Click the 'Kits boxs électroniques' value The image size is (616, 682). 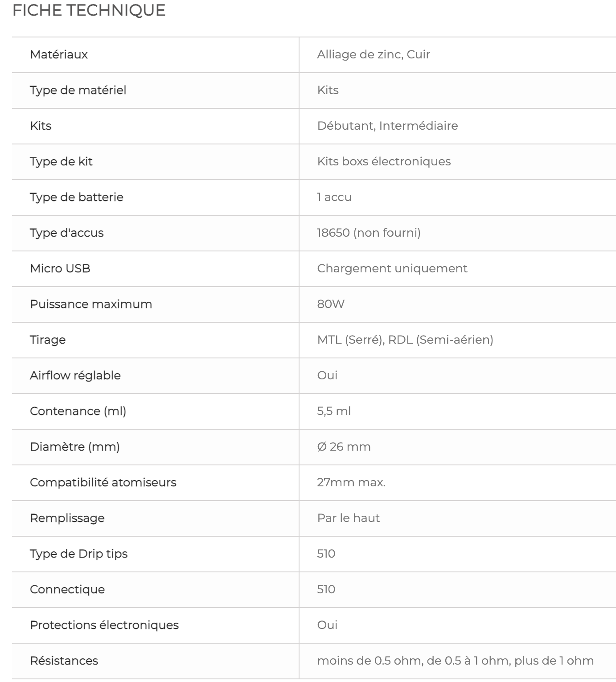(x=384, y=161)
